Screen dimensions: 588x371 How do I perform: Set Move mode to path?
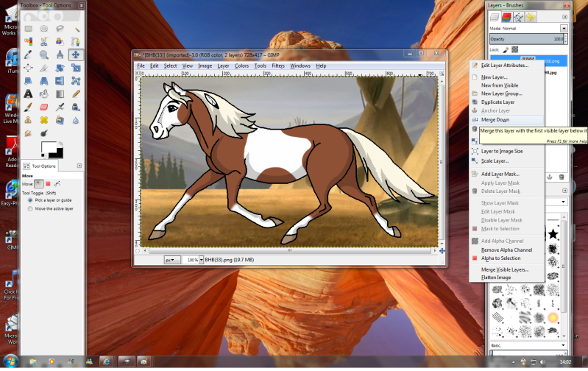coord(57,184)
